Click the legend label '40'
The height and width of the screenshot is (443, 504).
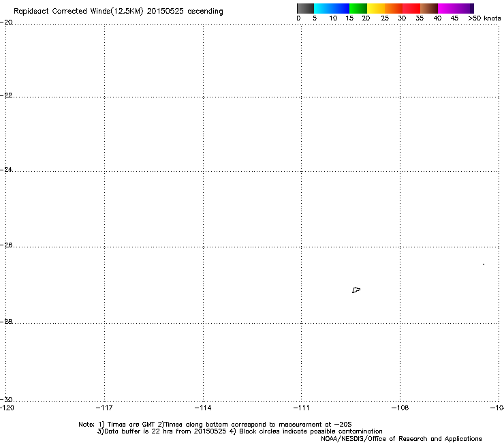[x=437, y=18]
